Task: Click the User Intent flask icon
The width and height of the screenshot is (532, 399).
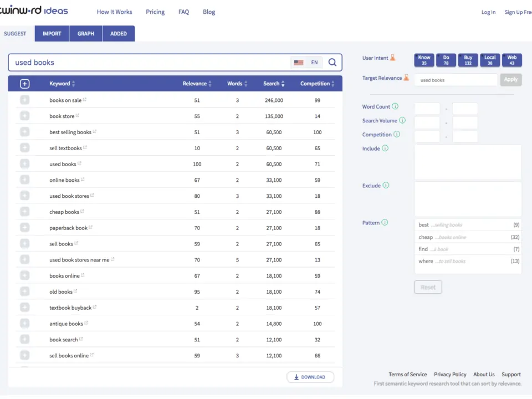Action: [393, 57]
